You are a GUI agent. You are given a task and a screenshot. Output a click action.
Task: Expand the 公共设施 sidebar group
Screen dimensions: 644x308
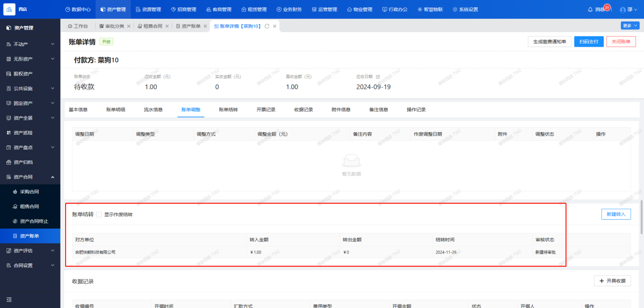(x=30, y=88)
